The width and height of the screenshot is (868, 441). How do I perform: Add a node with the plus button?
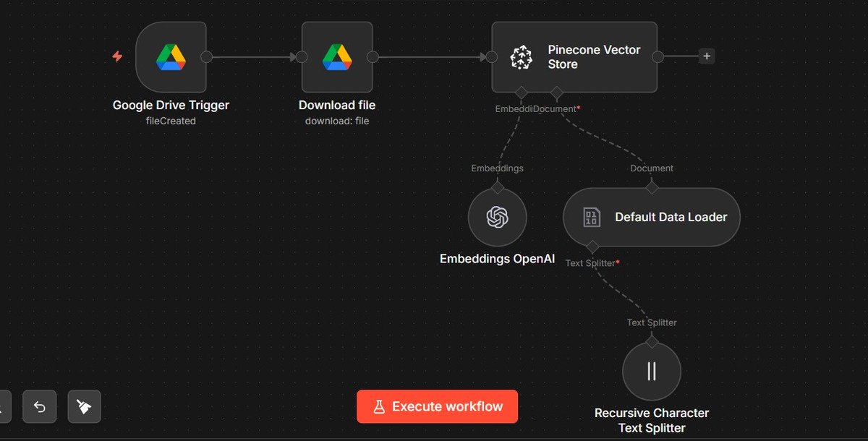(x=707, y=56)
